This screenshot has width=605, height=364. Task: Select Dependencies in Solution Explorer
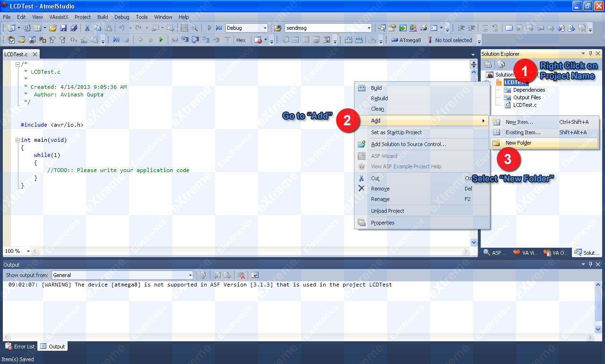click(529, 90)
